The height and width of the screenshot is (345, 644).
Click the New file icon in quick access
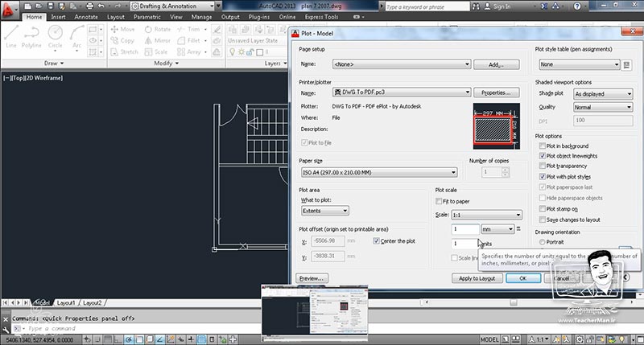pos(28,6)
